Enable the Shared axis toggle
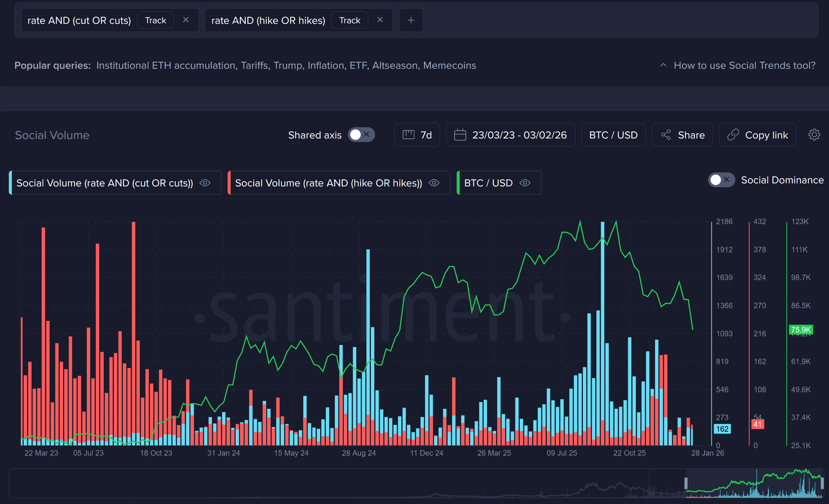The height and width of the screenshot is (504, 829). pyautogui.click(x=361, y=135)
